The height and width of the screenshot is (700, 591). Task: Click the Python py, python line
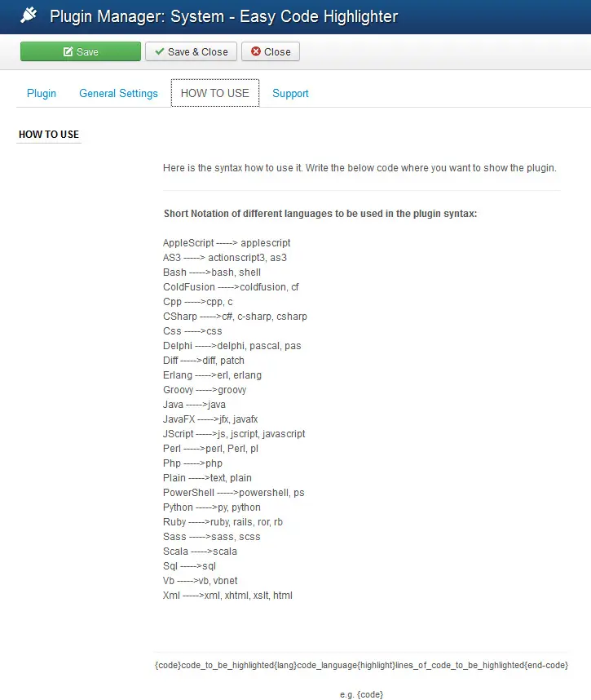(212, 507)
